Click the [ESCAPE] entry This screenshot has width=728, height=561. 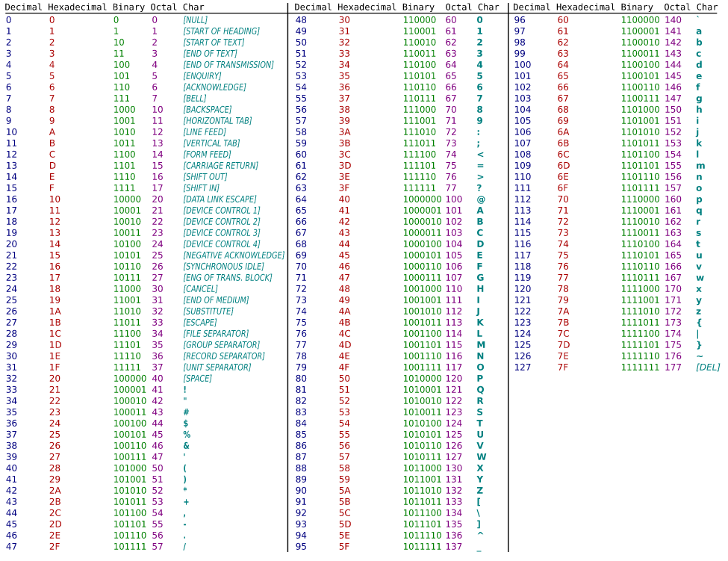pyautogui.click(x=199, y=322)
